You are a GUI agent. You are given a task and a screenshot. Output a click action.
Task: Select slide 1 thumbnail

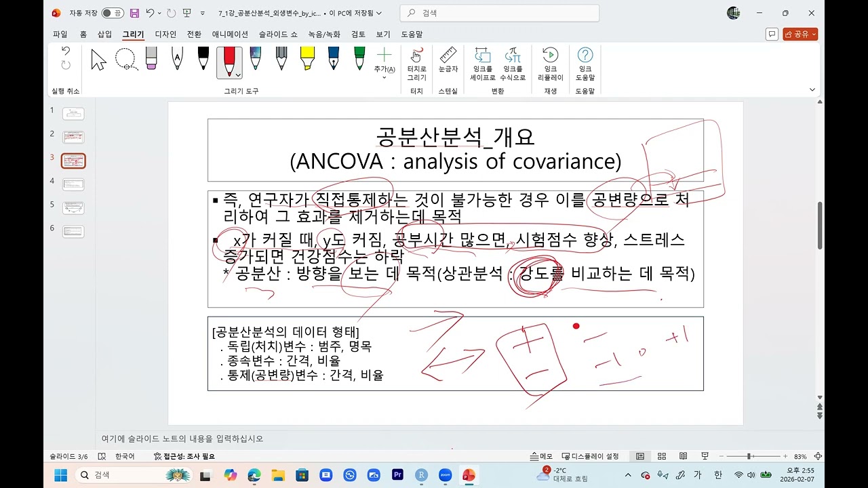click(73, 114)
